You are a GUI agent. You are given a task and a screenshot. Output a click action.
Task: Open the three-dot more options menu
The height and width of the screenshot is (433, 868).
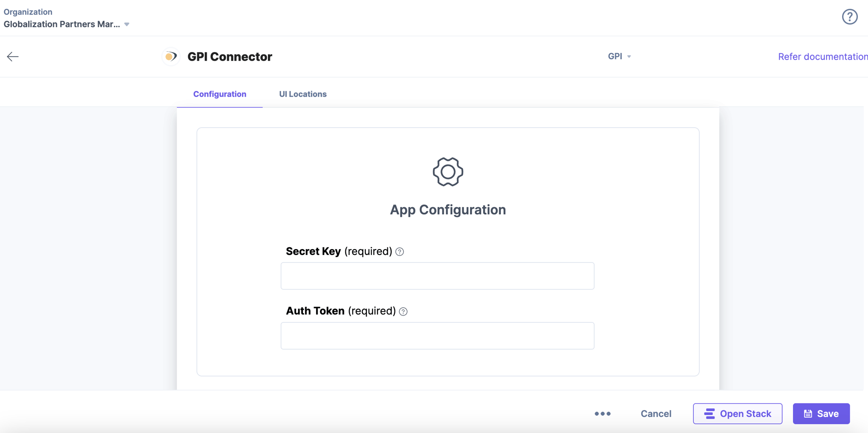pyautogui.click(x=602, y=414)
